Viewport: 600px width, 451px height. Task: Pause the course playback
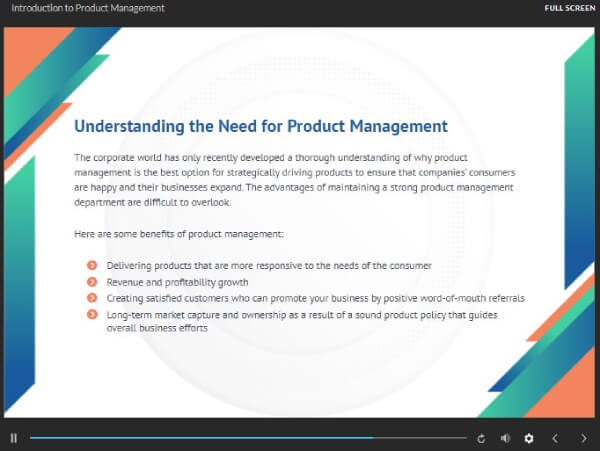(x=14, y=438)
